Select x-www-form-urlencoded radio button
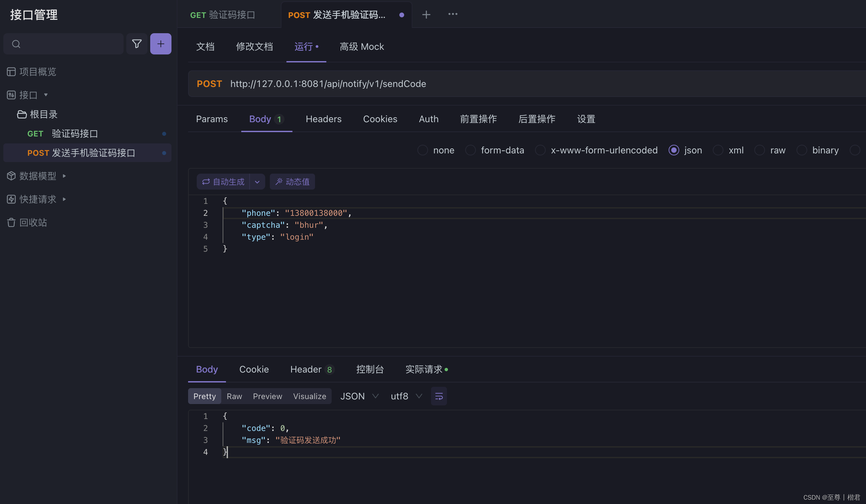Screen dimensions: 866x504 coord(540,150)
